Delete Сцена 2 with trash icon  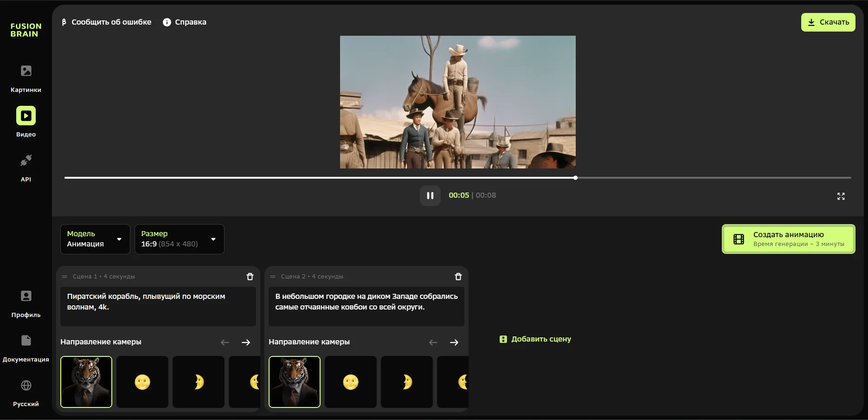tap(458, 277)
